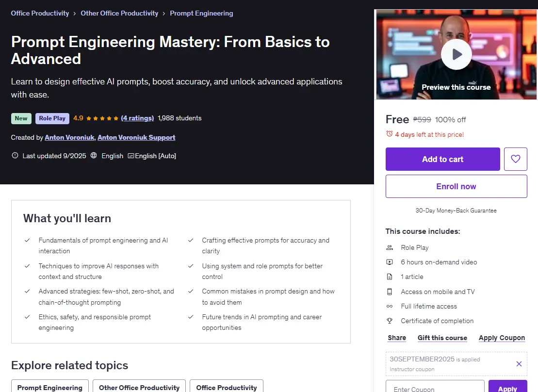Click the checkmark beside Using system and role prompts
Image resolution: width=538 pixels, height=392 pixels.
tap(191, 266)
